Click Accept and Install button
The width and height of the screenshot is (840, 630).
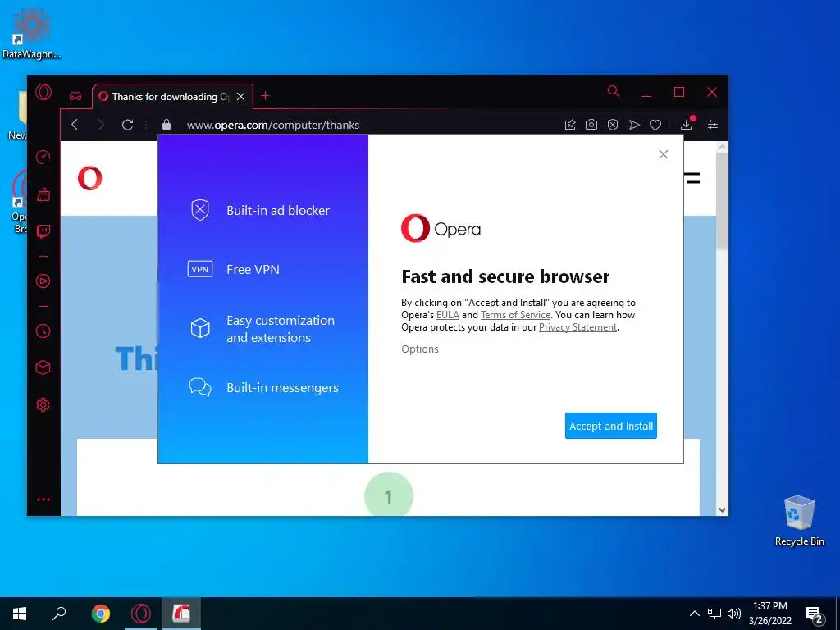610,426
